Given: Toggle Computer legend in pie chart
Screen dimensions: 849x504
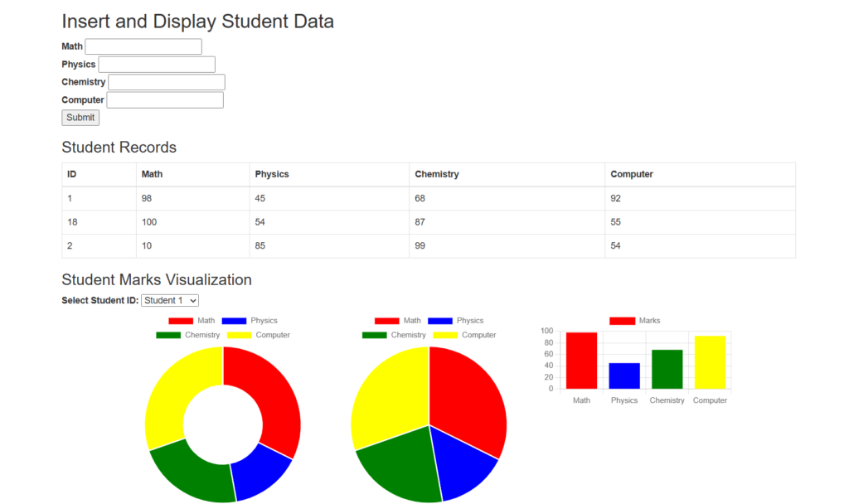Looking at the screenshot, I should (464, 335).
